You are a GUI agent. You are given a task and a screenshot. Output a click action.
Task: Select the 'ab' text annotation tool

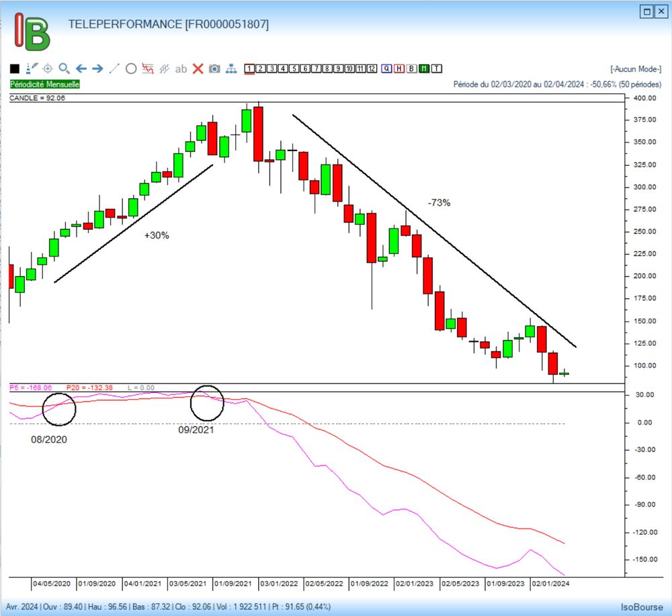tap(181, 69)
